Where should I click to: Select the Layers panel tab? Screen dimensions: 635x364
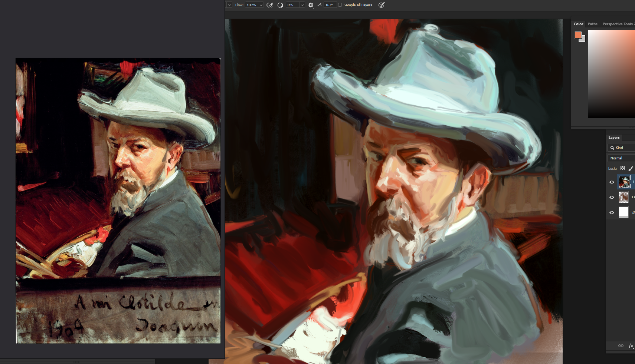[x=614, y=138]
